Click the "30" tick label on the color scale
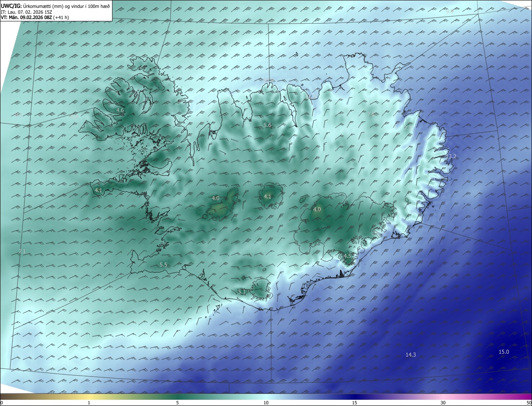 point(443,403)
